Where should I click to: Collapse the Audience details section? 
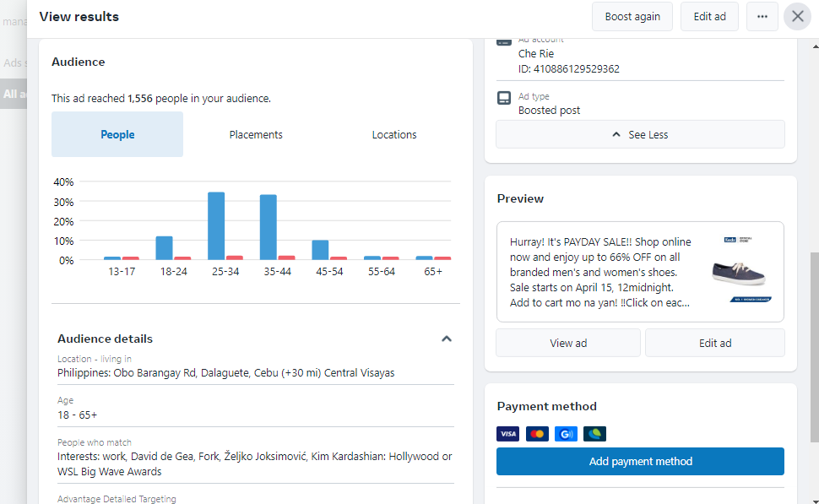tap(447, 339)
